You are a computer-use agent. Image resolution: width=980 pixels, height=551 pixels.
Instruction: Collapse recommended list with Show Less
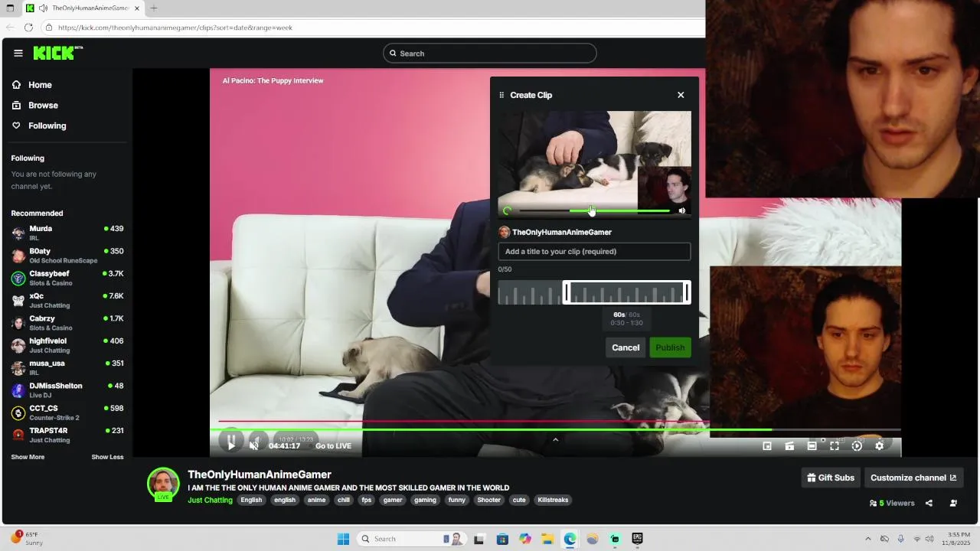[107, 457]
